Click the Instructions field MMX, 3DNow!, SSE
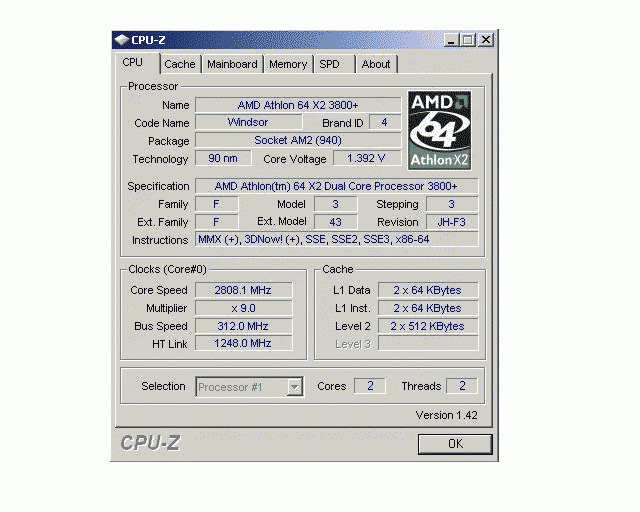640x512 pixels. click(336, 239)
